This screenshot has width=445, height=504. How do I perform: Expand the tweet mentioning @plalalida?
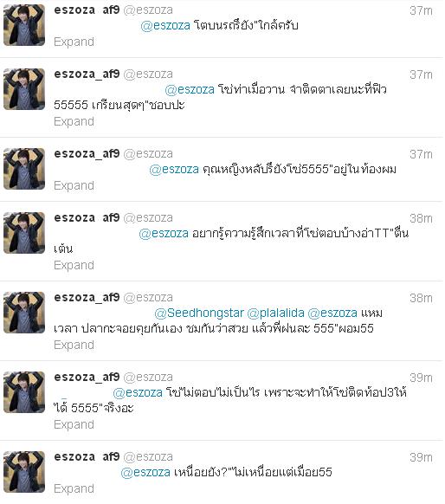coord(74,345)
